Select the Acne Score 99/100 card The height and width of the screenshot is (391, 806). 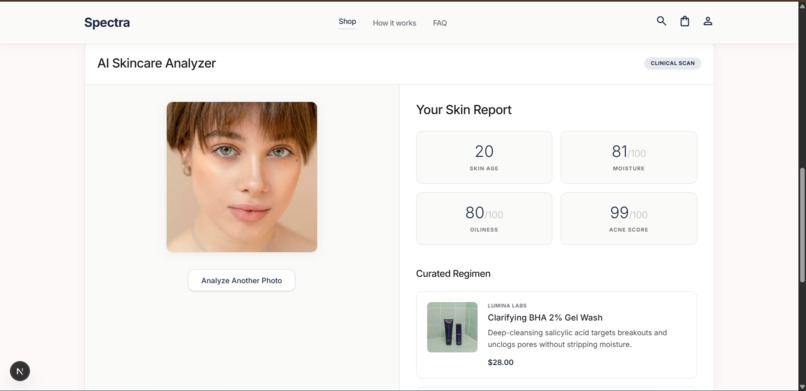(629, 218)
